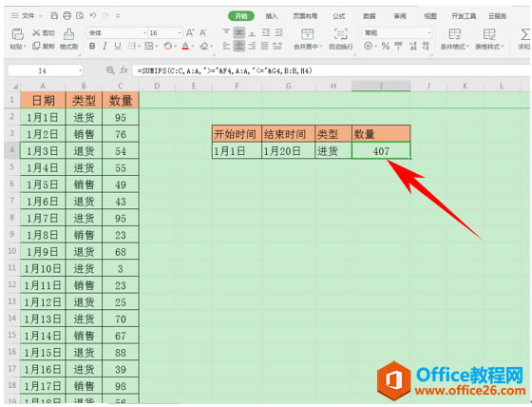532x407 pixels.
Task: Switch to the 数据 Data tab
Action: 370,16
